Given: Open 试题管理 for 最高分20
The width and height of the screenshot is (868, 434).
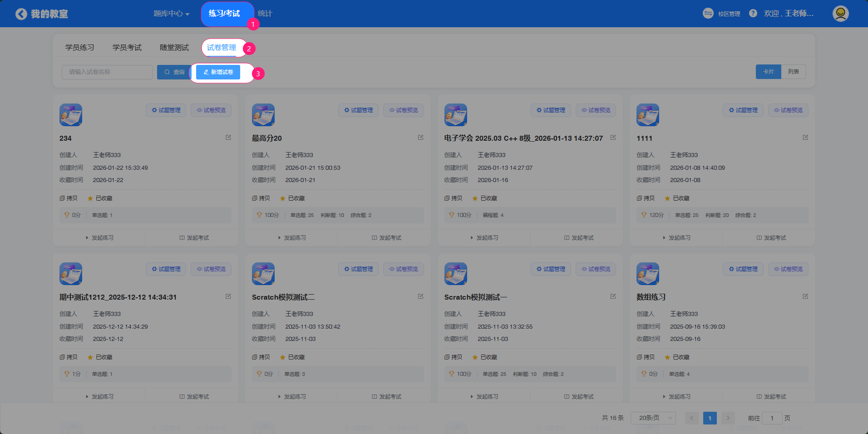Looking at the screenshot, I should point(359,110).
